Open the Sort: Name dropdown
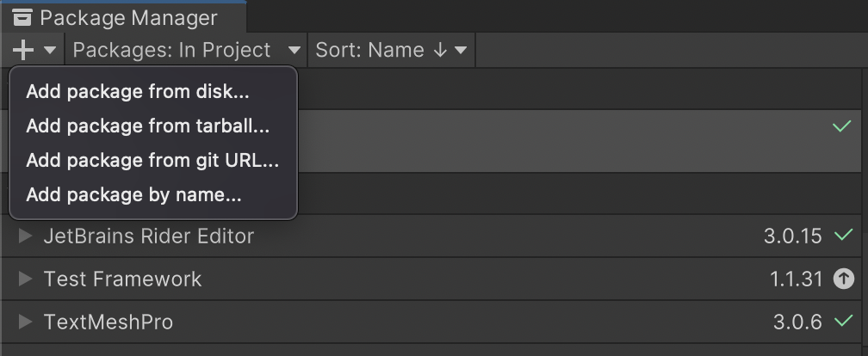The image size is (868, 356). click(391, 50)
